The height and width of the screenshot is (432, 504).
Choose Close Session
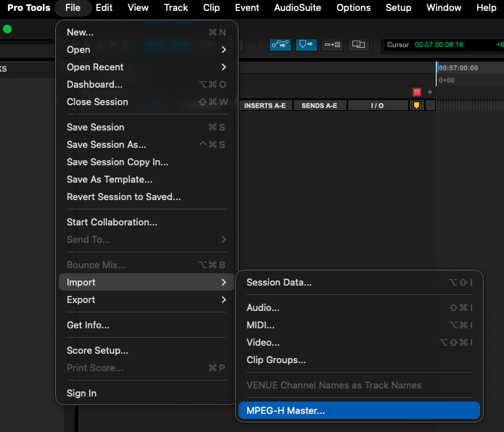146,101
